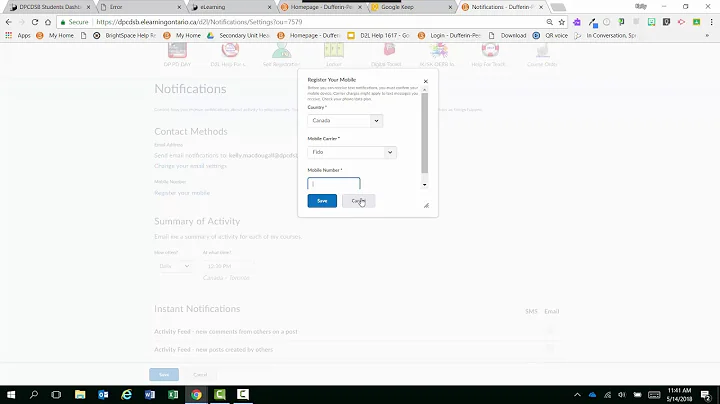Open the Action Center notification icon
This screenshot has width=720, height=404.
[706, 395]
